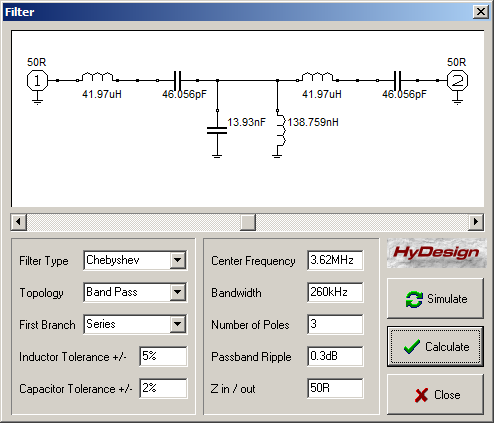Click the Close button with red X
The image size is (494, 423).
pyautogui.click(x=435, y=395)
